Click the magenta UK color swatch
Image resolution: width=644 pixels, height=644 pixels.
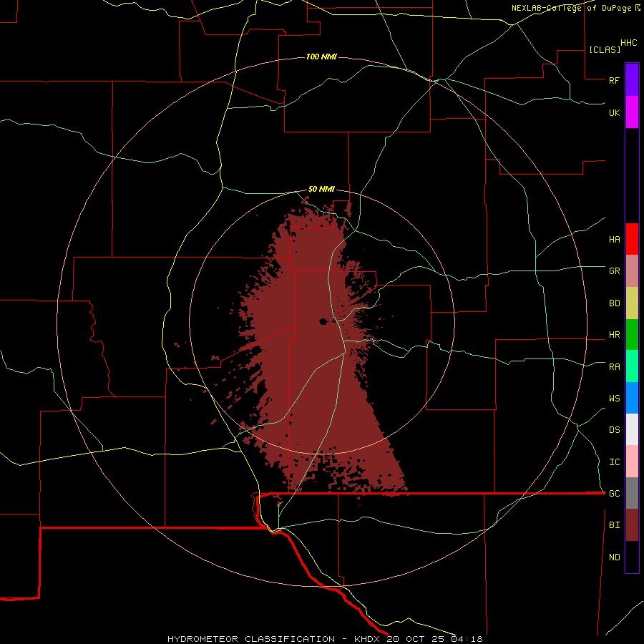coord(632,112)
